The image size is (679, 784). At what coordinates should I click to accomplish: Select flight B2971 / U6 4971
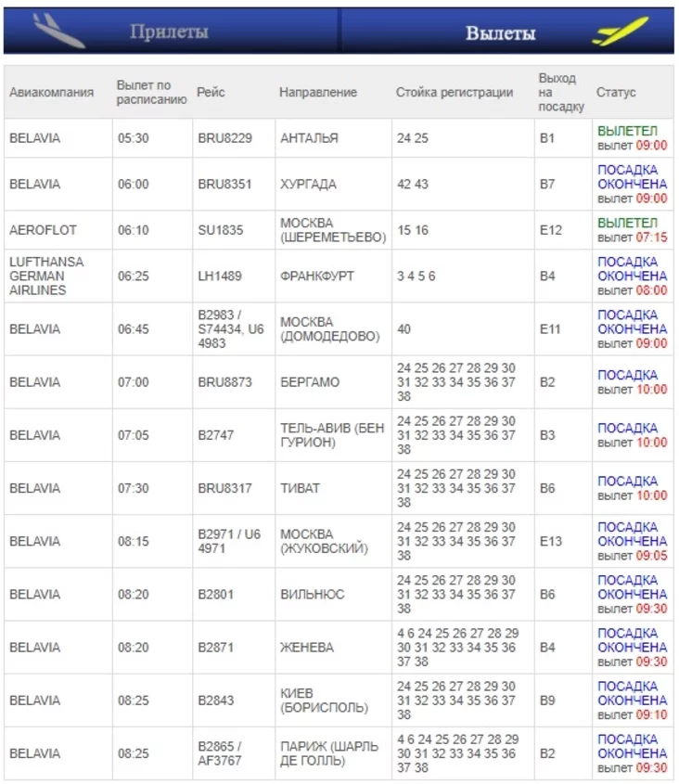point(229,541)
